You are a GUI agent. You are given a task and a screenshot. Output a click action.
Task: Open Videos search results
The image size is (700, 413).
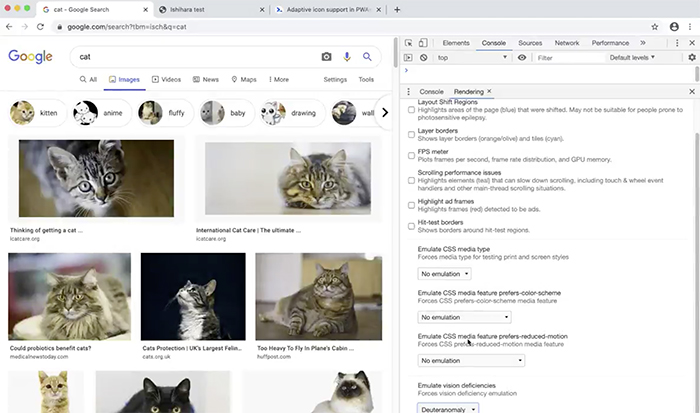(166, 79)
